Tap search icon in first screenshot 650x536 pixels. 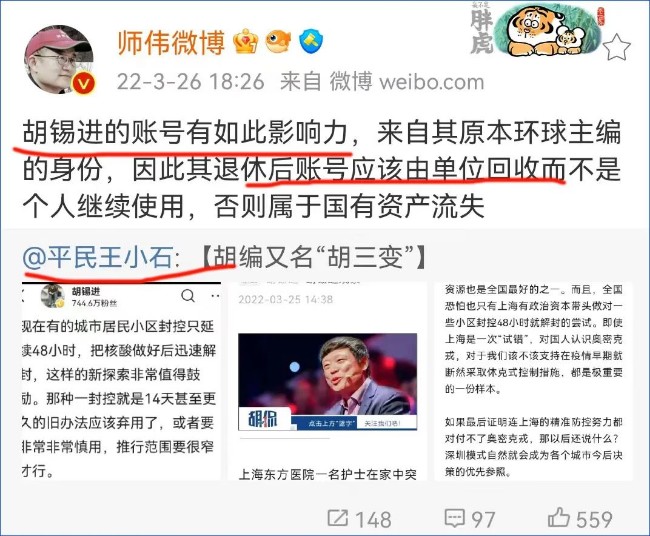(x=188, y=296)
